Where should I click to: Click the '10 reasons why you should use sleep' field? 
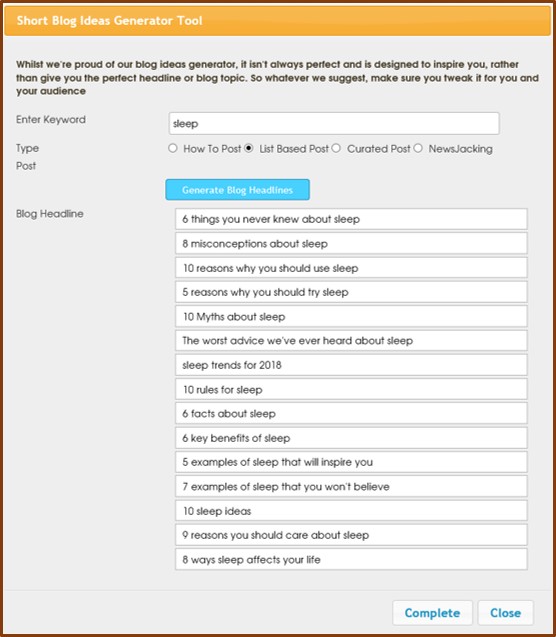pos(351,268)
